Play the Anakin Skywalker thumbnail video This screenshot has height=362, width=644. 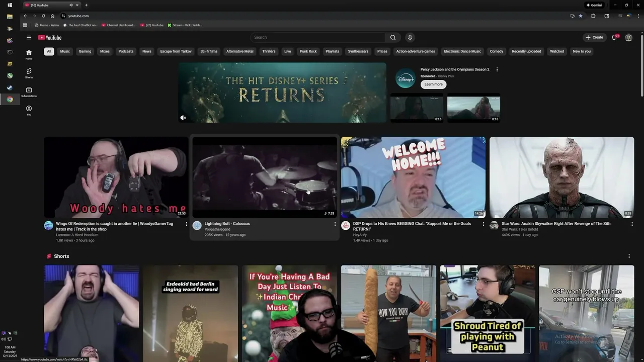(x=562, y=177)
